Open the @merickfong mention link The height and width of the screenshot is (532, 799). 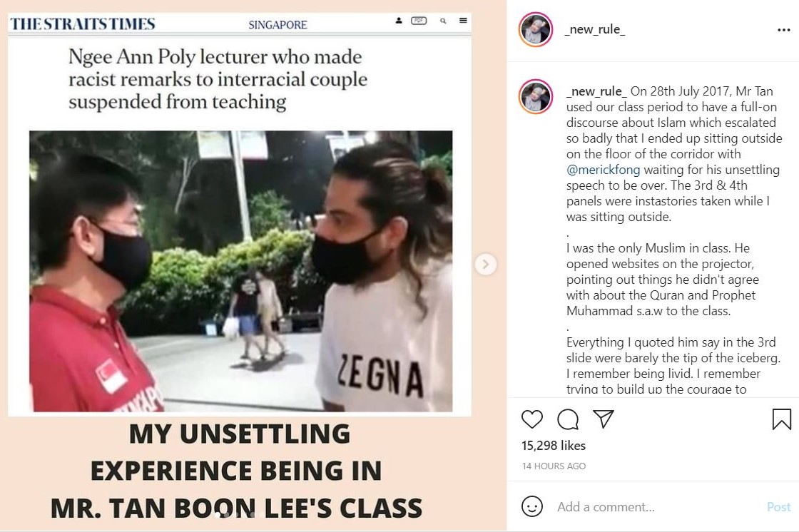(604, 170)
